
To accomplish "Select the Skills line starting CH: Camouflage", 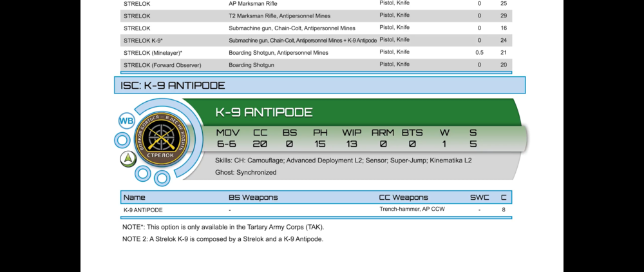I will 343,160.
